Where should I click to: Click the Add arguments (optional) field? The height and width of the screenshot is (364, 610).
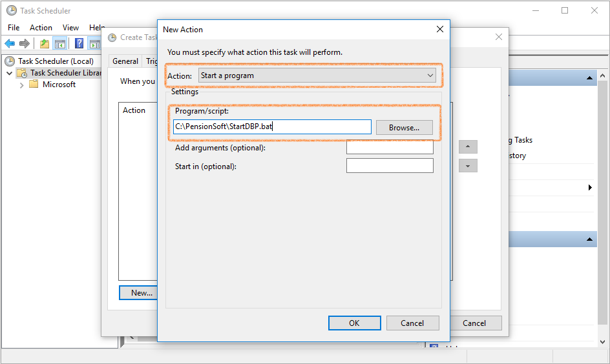click(389, 148)
